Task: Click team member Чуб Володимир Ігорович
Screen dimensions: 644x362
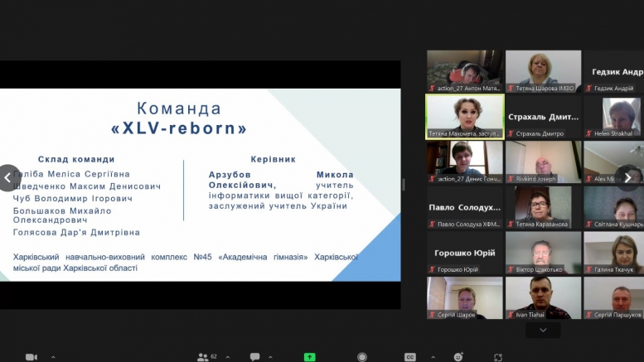Action: (73, 199)
